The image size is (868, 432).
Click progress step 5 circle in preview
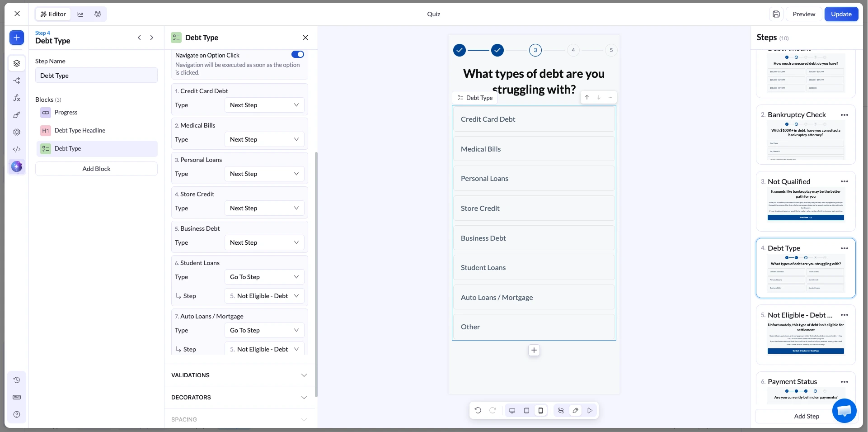pos(611,50)
